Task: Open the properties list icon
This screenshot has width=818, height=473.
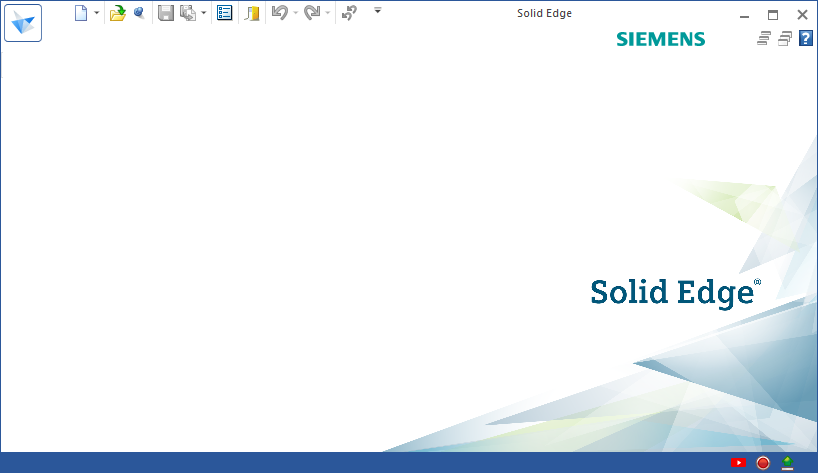Action: [224, 13]
